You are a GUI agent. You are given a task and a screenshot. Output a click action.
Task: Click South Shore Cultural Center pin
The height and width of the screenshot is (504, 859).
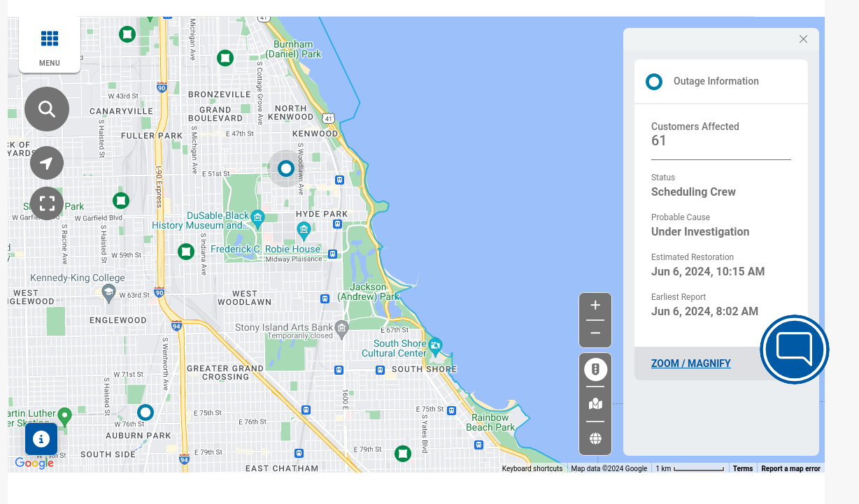[x=436, y=345]
